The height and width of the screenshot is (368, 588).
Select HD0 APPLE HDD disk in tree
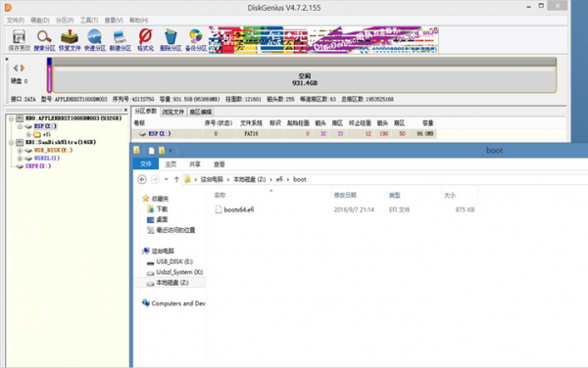[x=73, y=118]
